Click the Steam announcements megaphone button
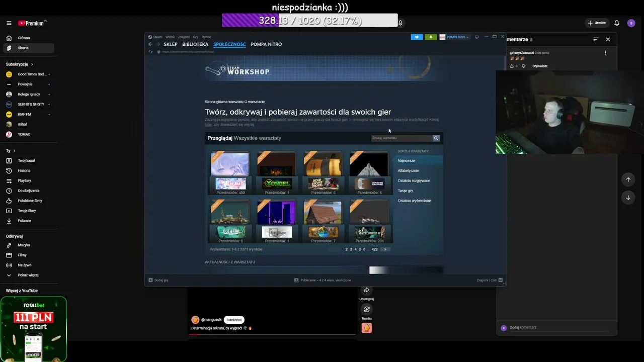This screenshot has width=644, height=362. click(417, 37)
